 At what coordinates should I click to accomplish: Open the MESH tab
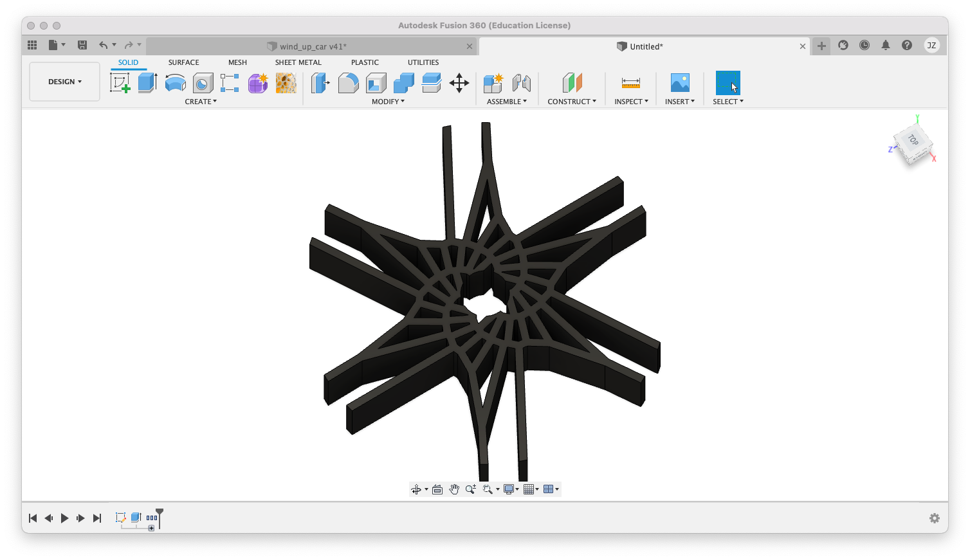click(x=237, y=62)
